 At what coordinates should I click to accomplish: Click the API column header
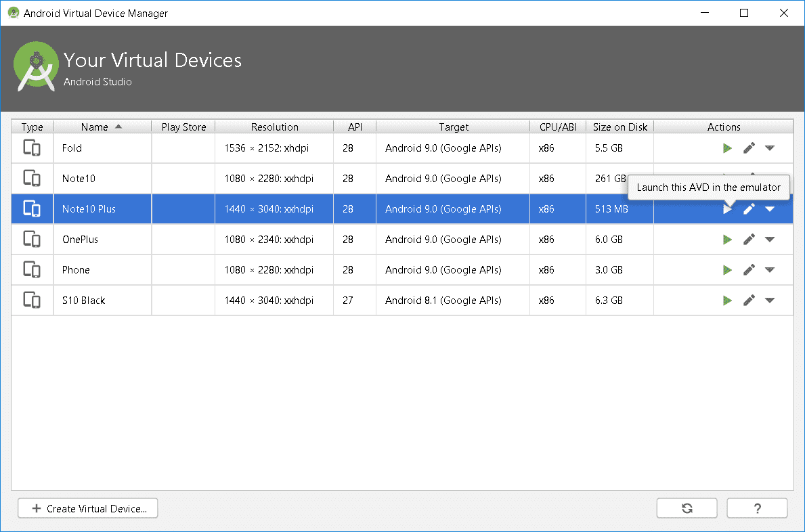point(354,127)
